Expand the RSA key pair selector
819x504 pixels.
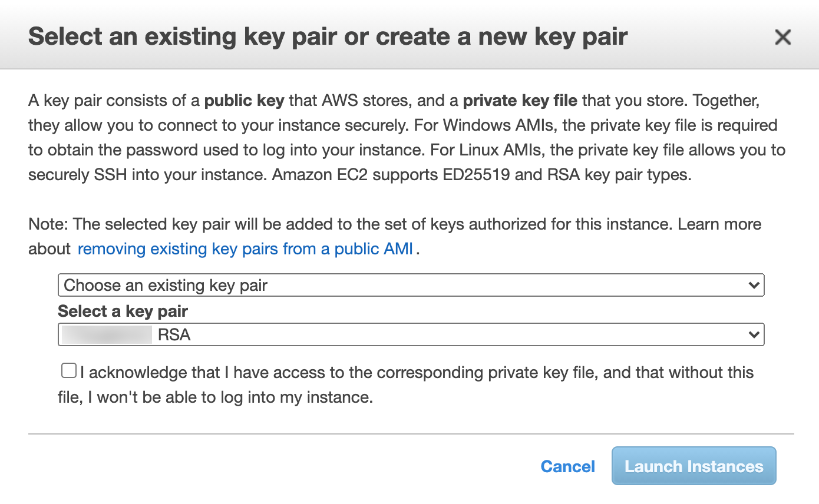tap(410, 334)
